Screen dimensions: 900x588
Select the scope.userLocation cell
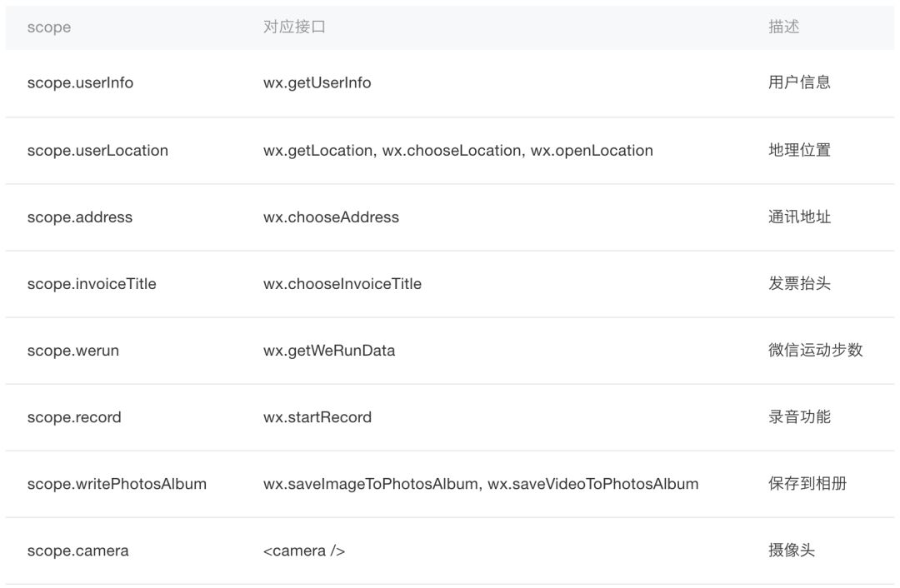click(x=97, y=151)
